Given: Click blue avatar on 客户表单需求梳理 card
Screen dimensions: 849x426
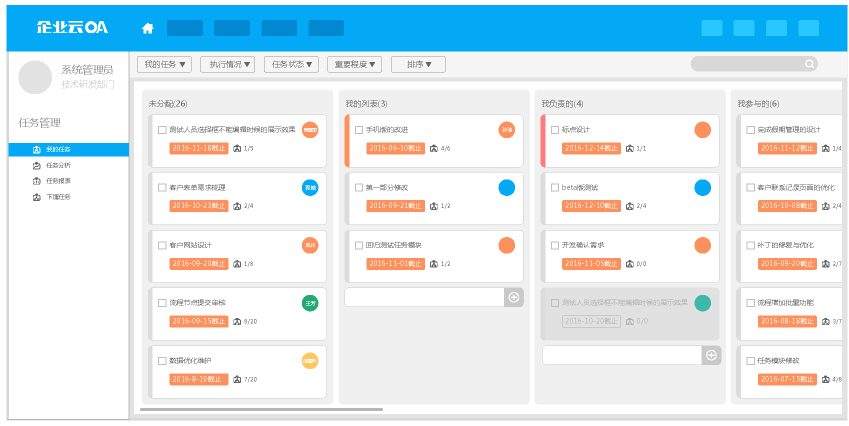Looking at the screenshot, I should pos(310,188).
